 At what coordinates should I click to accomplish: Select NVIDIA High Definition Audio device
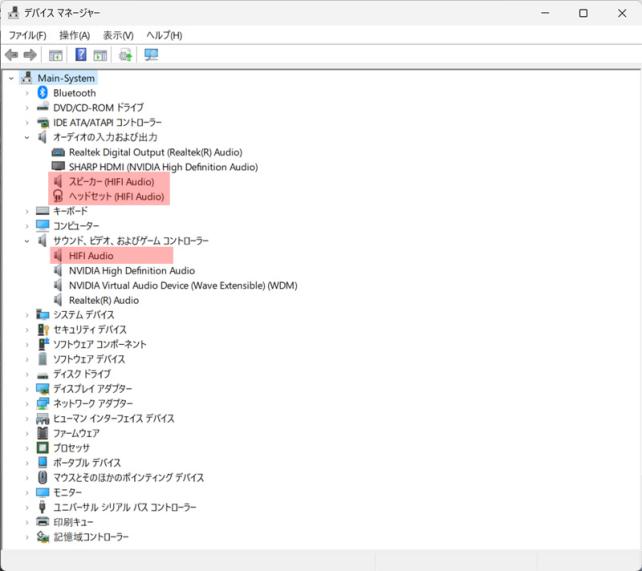pos(132,271)
